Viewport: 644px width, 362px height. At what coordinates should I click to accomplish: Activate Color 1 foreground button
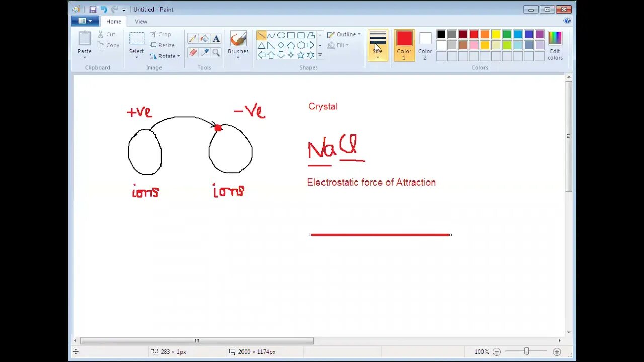click(x=404, y=45)
